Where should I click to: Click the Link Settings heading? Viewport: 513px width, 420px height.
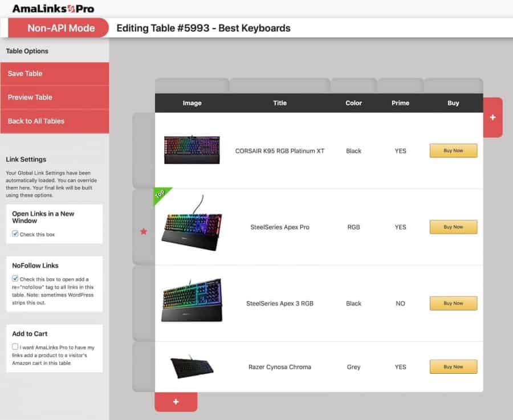tap(26, 160)
